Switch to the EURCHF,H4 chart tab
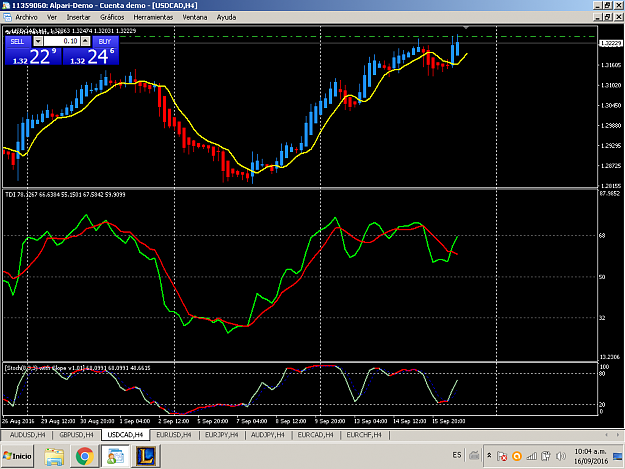Screen dimensions: 625x469 pyautogui.click(x=364, y=435)
